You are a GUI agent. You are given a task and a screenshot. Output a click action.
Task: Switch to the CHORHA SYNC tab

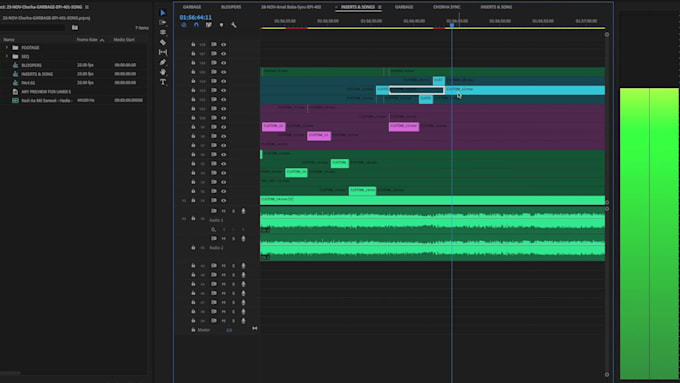click(446, 7)
